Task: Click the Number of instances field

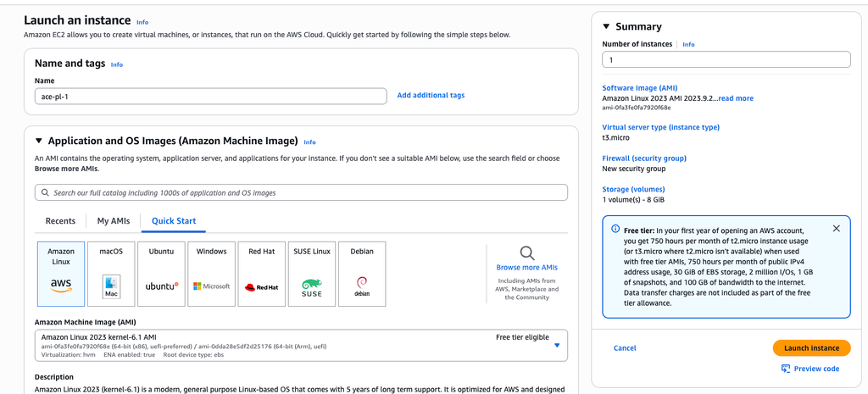Action: click(726, 59)
